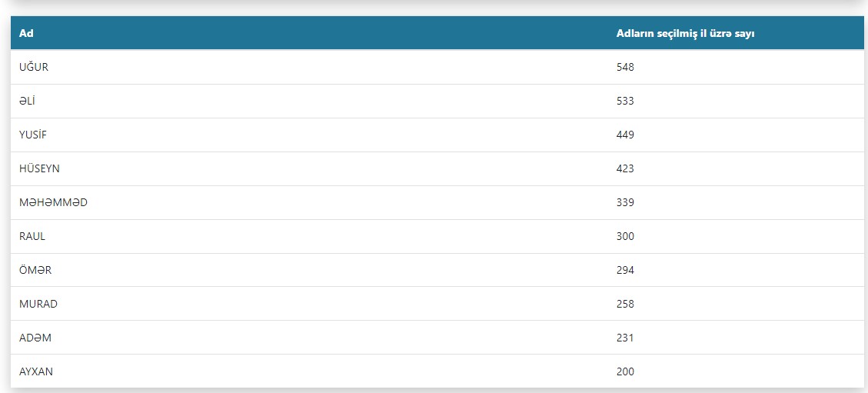Click the count value 548
The width and height of the screenshot is (868, 393).
625,67
